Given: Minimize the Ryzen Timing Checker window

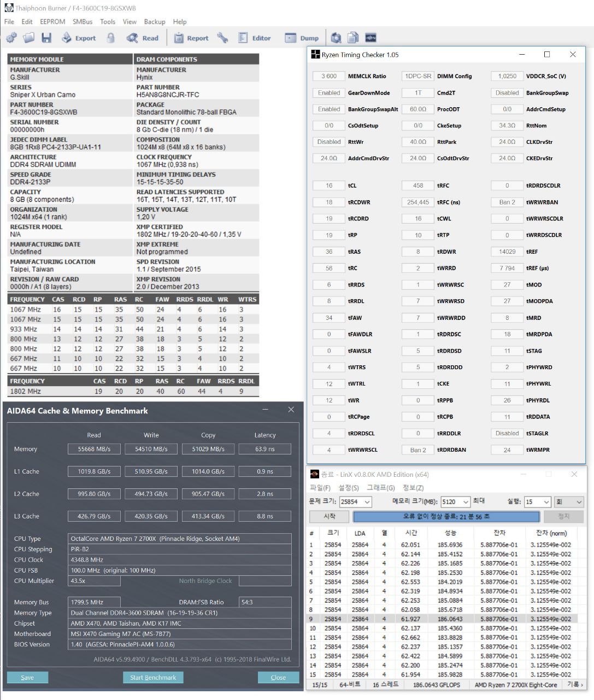Looking at the screenshot, I should pyautogui.click(x=522, y=54).
